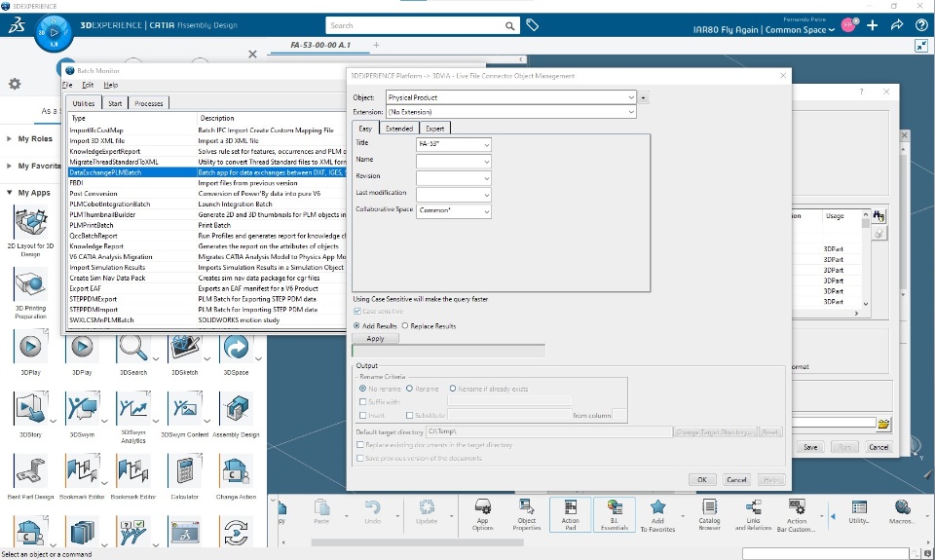Viewport: 935px width, 560px height.
Task: Open Links and Relations tool
Action: tap(753, 514)
